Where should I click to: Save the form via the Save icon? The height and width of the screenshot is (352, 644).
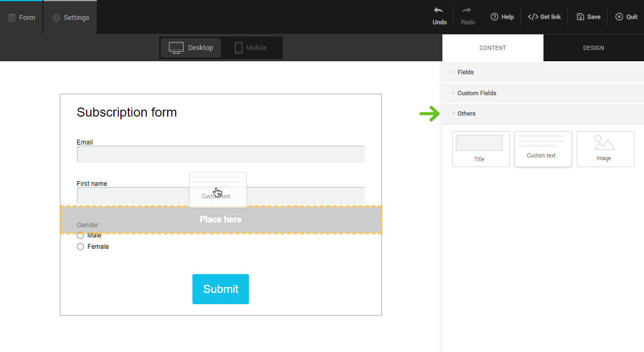tap(581, 17)
